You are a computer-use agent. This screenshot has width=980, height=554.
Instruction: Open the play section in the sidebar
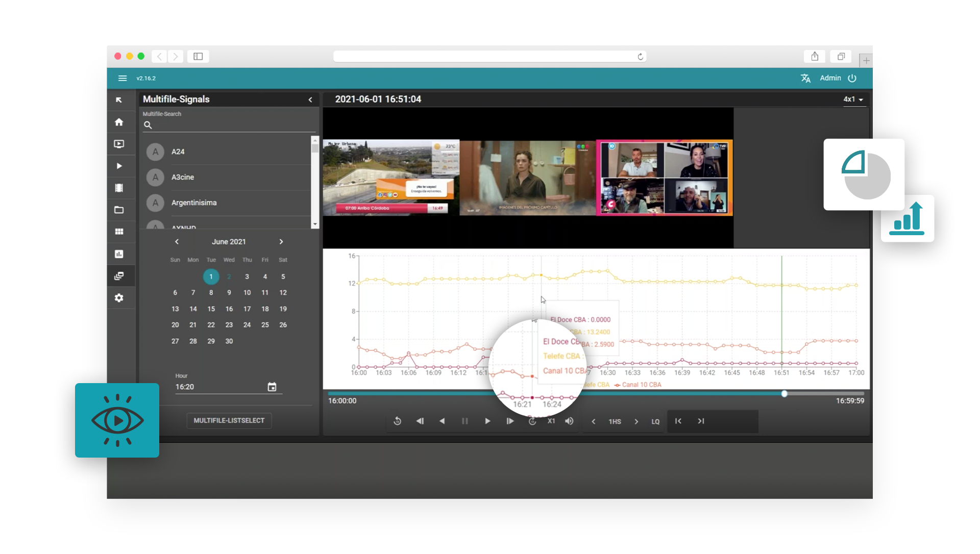point(119,166)
